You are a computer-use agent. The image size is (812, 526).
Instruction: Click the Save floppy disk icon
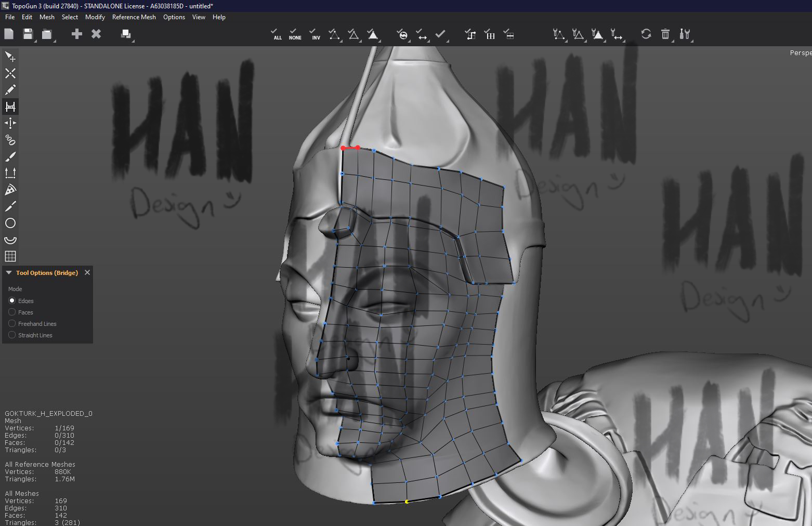(x=28, y=34)
